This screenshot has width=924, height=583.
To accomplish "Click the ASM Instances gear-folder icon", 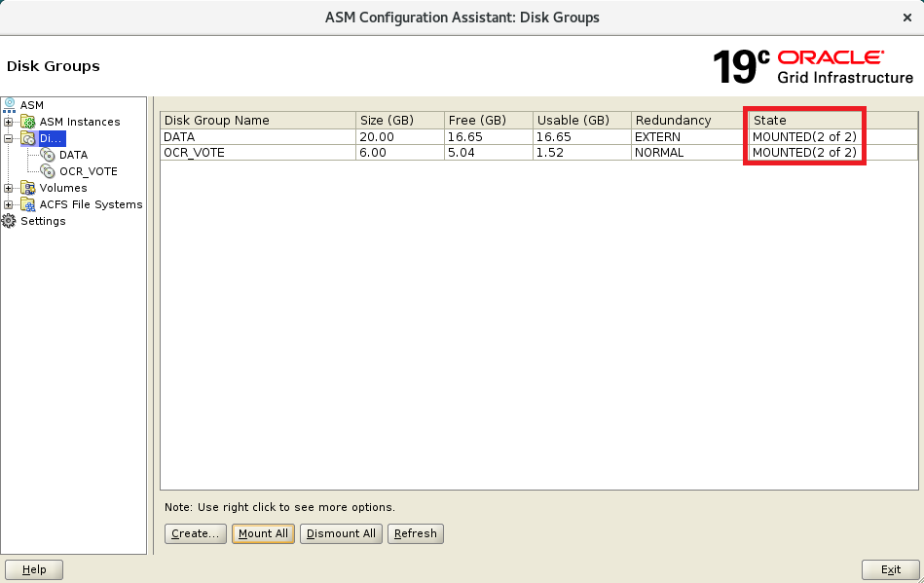I will click(x=27, y=122).
